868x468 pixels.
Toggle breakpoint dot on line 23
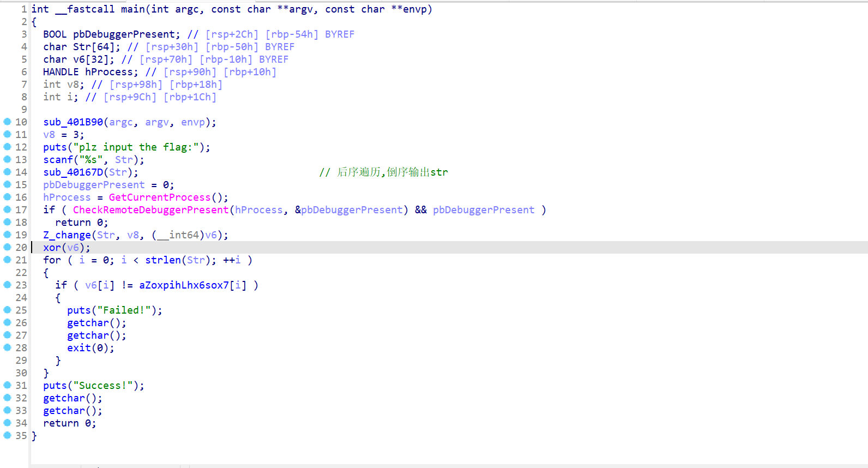pos(7,285)
